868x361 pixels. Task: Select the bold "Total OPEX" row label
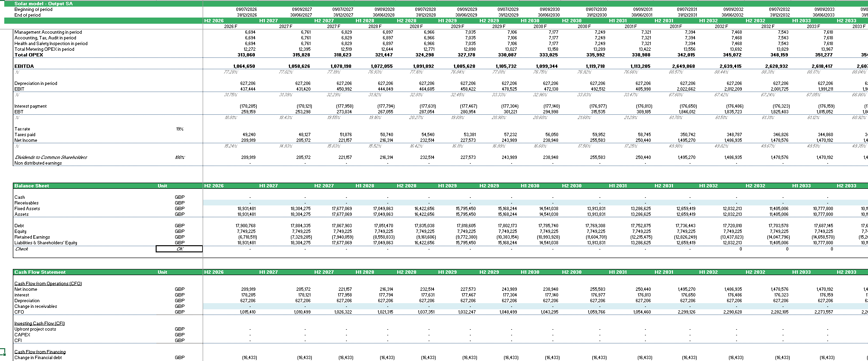coord(28,55)
